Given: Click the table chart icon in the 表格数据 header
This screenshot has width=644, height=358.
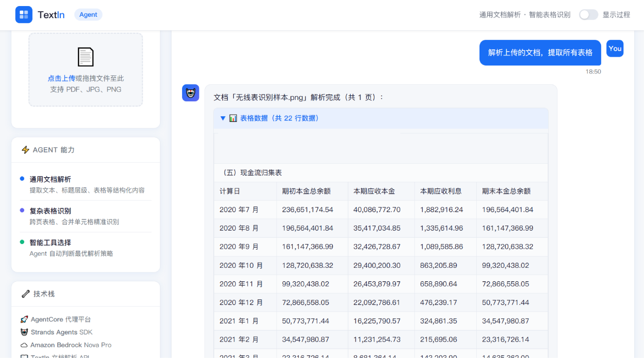Looking at the screenshot, I should pyautogui.click(x=233, y=118).
